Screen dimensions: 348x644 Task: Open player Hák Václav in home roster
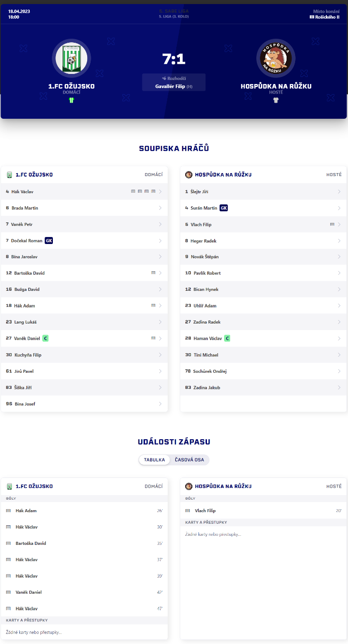click(x=24, y=192)
